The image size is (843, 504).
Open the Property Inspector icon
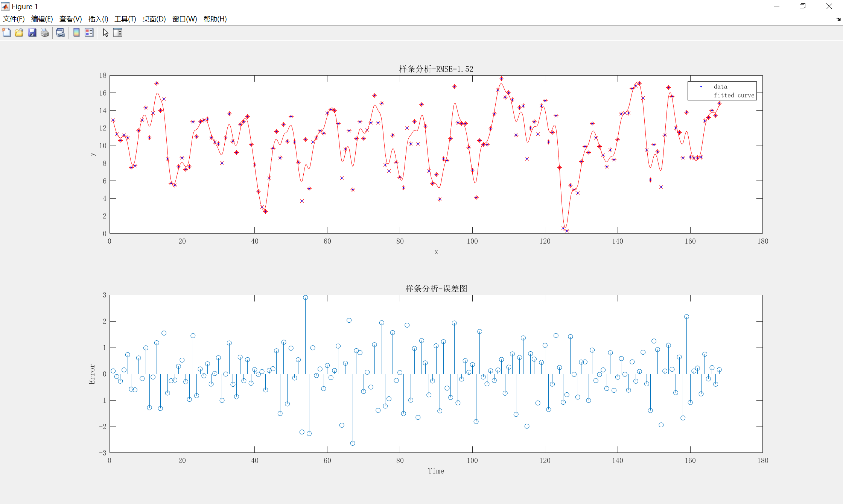click(x=118, y=33)
